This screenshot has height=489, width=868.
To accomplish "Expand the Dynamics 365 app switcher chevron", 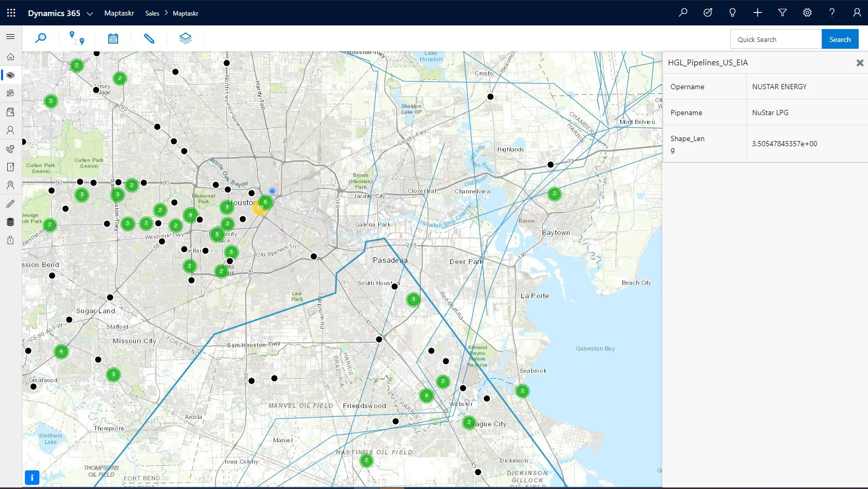I will (90, 13).
